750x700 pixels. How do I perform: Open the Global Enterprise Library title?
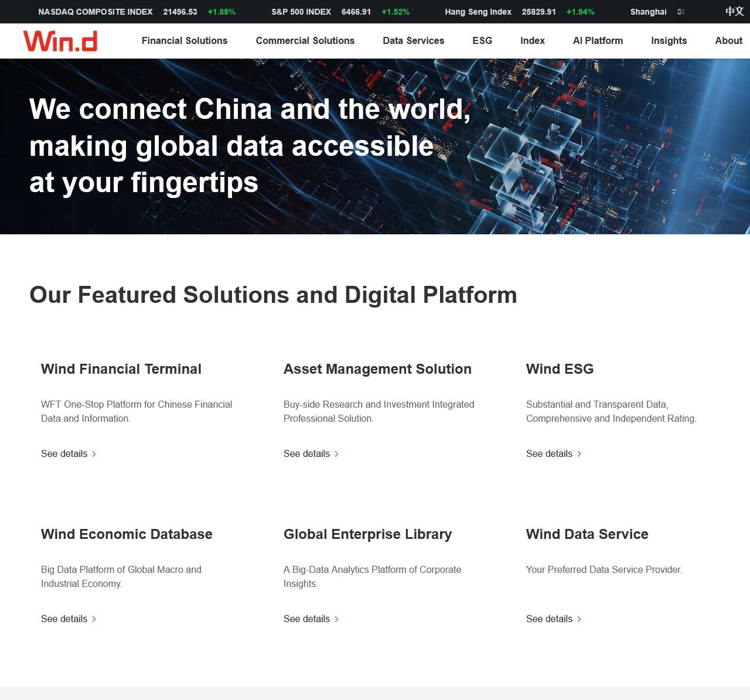(368, 534)
